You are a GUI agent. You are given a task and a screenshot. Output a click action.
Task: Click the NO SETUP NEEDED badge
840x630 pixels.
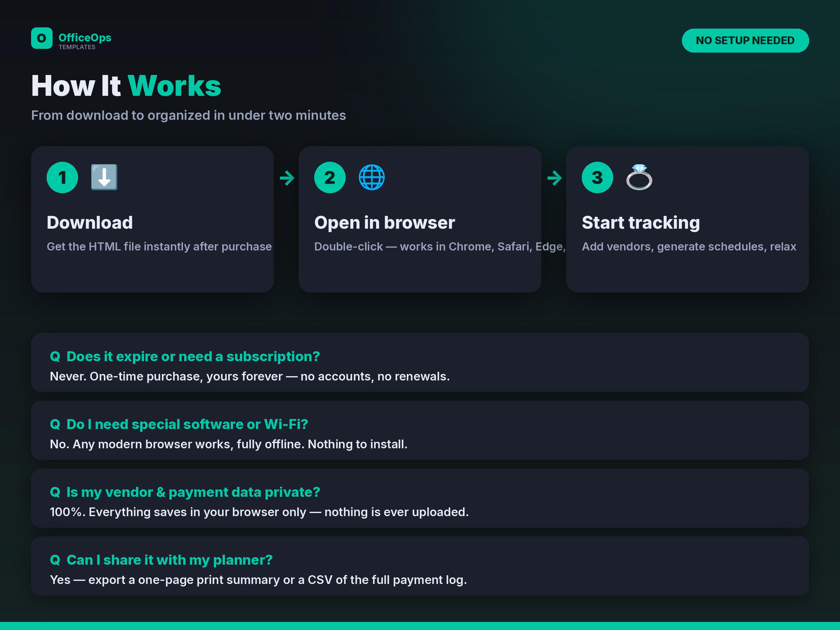745,40
